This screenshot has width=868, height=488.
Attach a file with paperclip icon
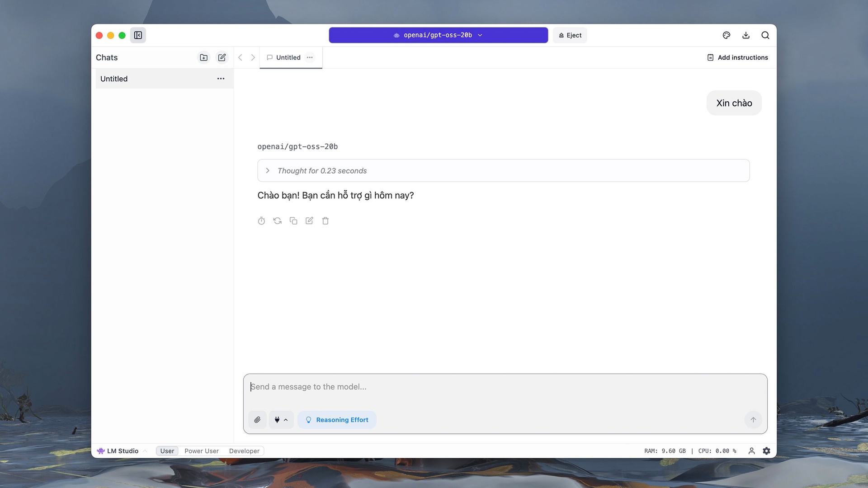pyautogui.click(x=257, y=420)
